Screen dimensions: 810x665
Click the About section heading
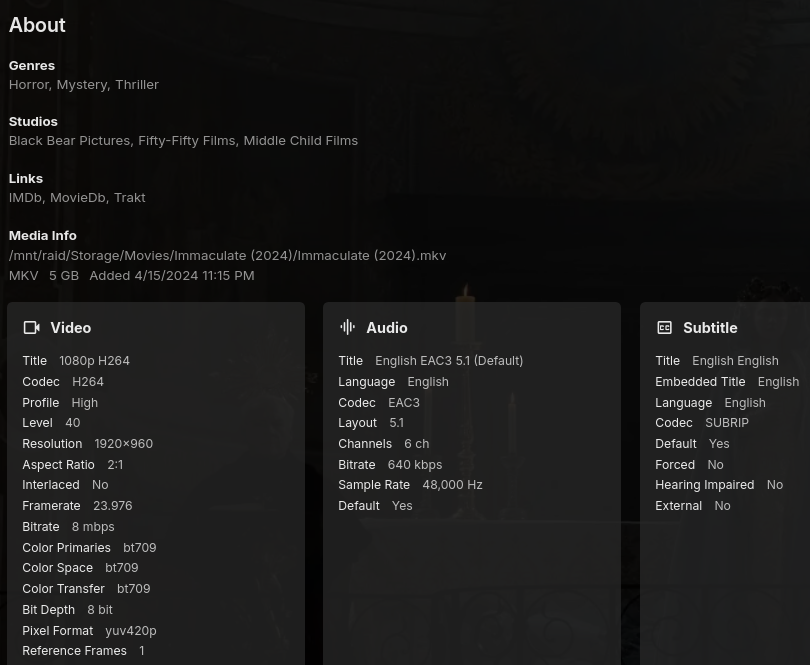click(x=37, y=25)
